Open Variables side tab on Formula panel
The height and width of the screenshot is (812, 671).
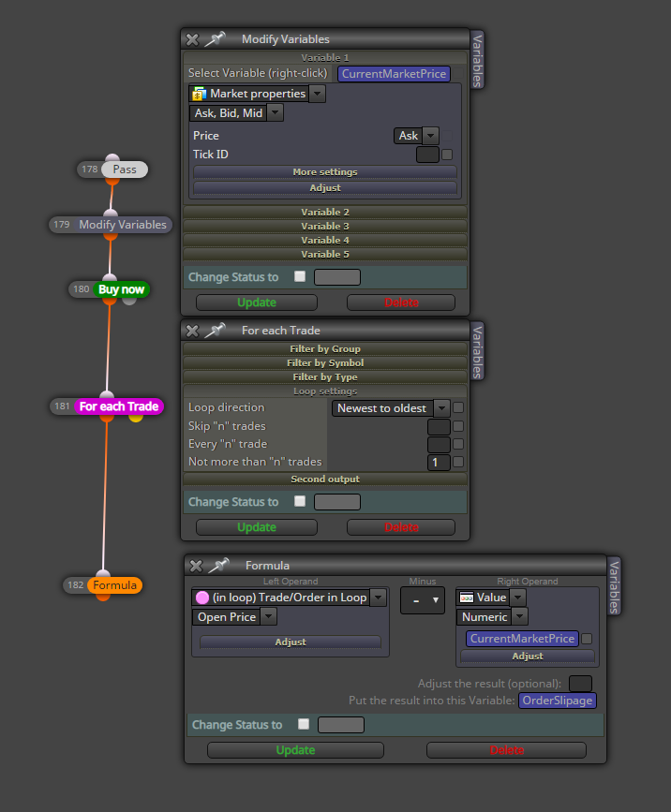[x=614, y=586]
